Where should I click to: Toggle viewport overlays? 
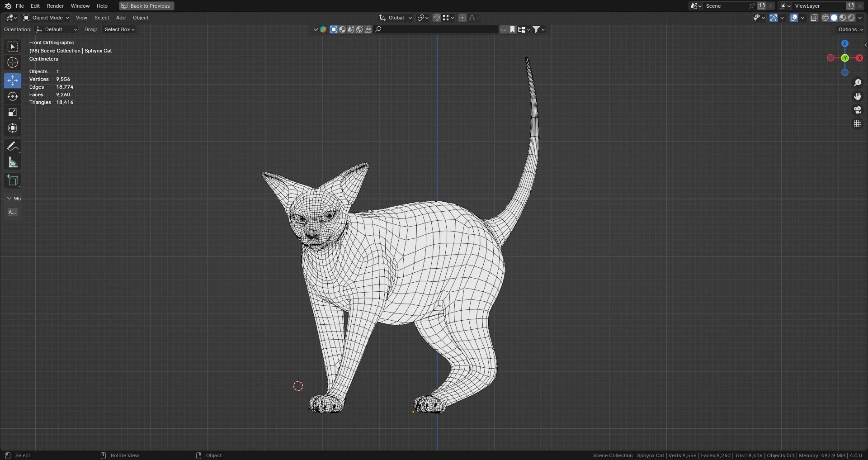click(794, 18)
